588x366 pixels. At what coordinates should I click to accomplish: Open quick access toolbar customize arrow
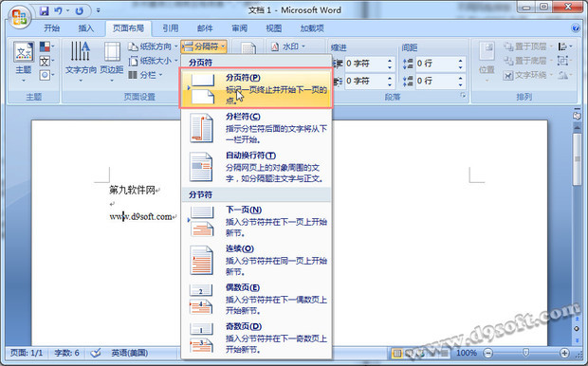pyautogui.click(x=98, y=10)
